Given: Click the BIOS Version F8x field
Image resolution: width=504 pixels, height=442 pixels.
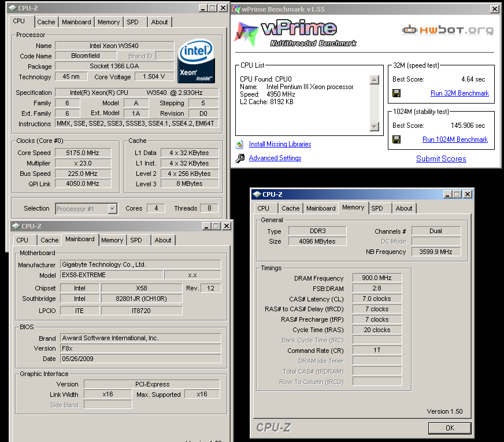Looking at the screenshot, I should 141,348.
